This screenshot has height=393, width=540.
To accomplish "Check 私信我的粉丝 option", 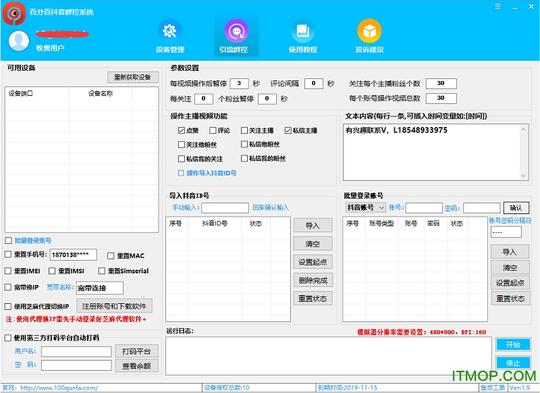I will [x=244, y=158].
